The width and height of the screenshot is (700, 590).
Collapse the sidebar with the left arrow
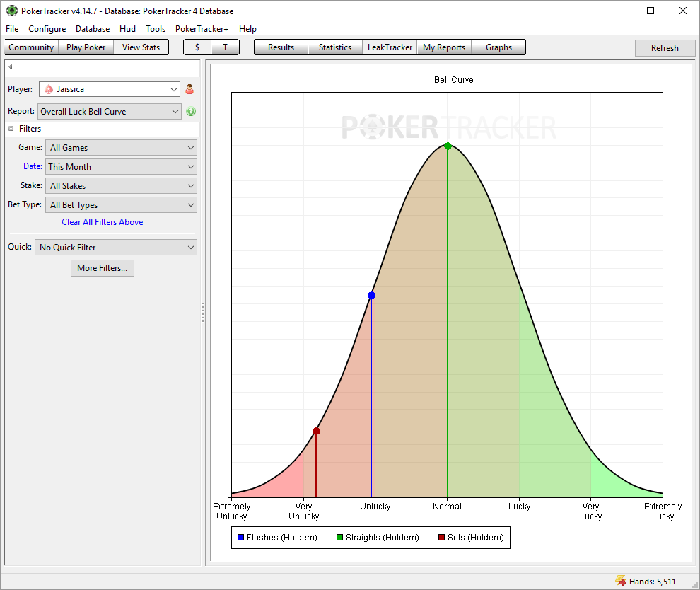pyautogui.click(x=11, y=67)
